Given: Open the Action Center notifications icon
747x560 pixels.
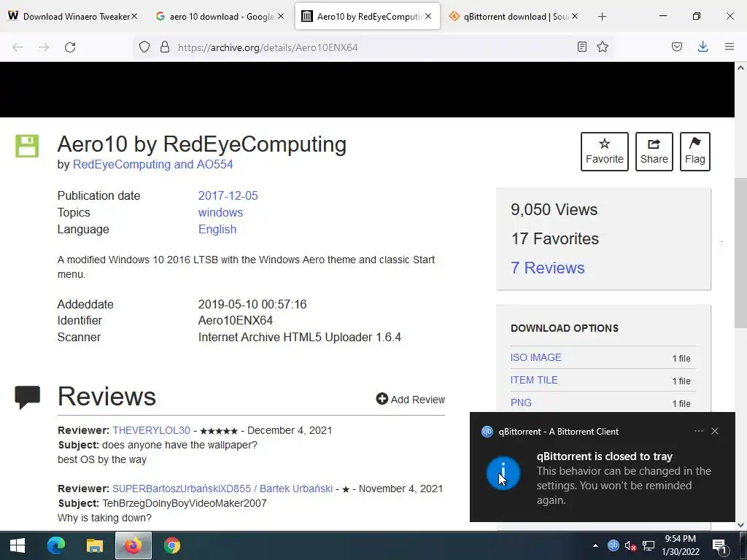Looking at the screenshot, I should point(719,545).
